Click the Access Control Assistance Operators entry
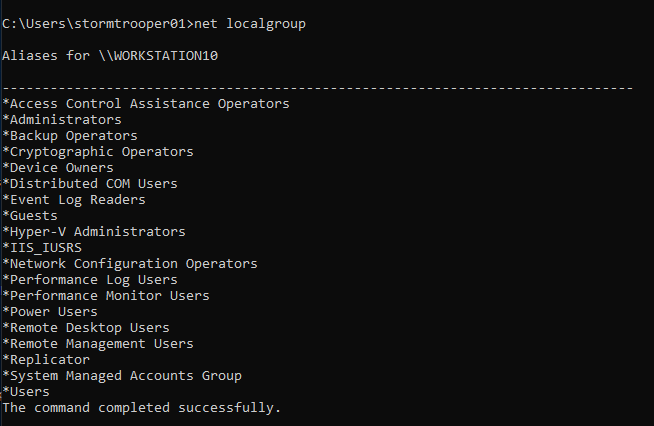The height and width of the screenshot is (426, 654). [x=146, y=104]
